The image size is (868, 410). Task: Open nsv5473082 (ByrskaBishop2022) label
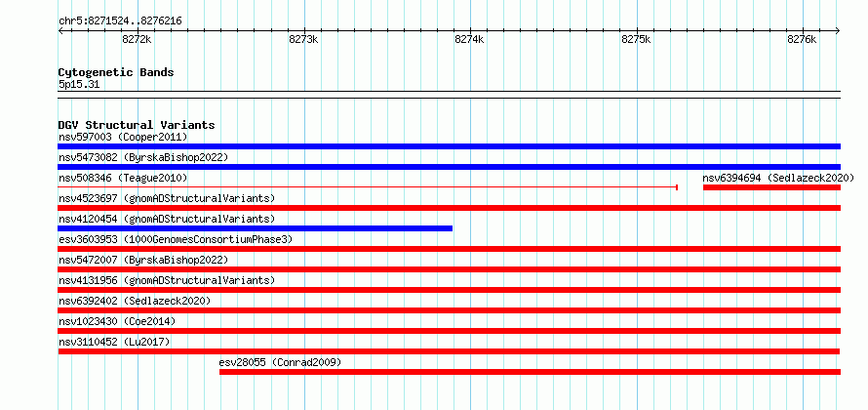tap(143, 157)
